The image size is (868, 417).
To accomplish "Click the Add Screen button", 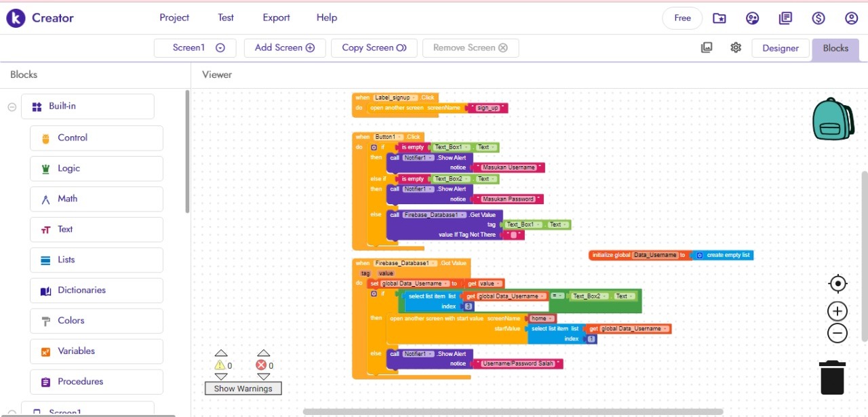I will (284, 47).
